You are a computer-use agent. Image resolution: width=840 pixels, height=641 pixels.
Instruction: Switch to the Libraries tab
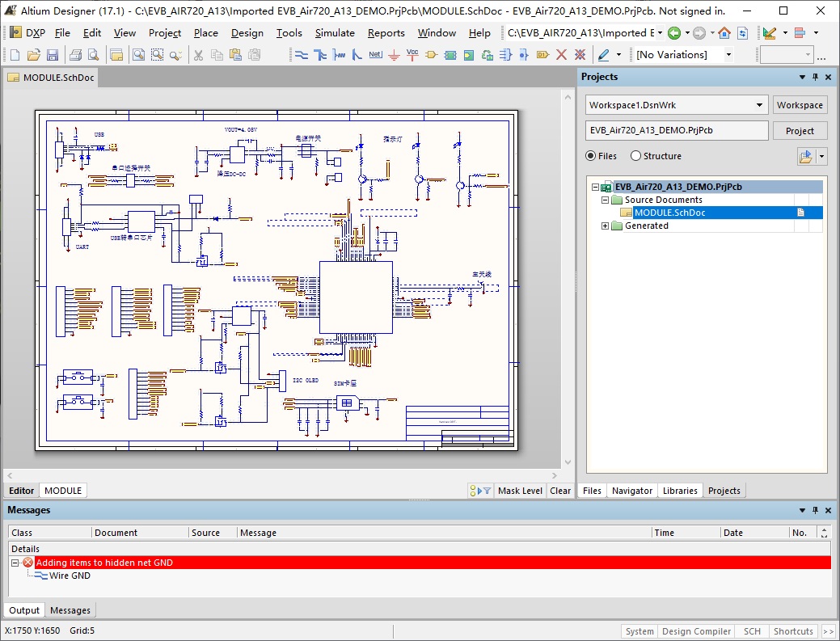click(x=680, y=491)
